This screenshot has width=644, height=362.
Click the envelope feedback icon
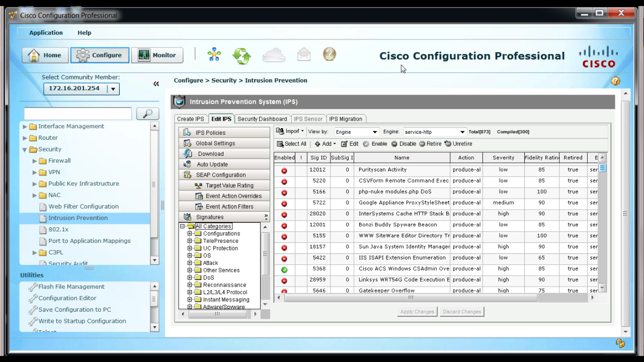(x=304, y=54)
